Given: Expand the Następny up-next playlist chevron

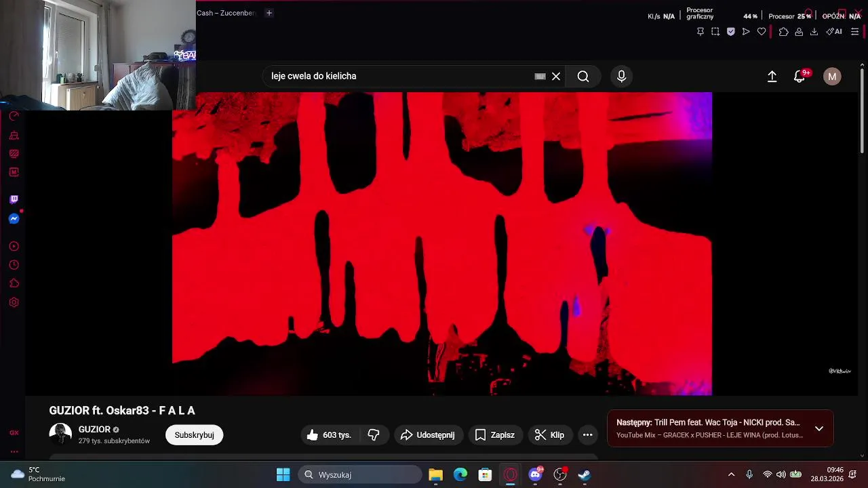Looking at the screenshot, I should click(x=819, y=428).
